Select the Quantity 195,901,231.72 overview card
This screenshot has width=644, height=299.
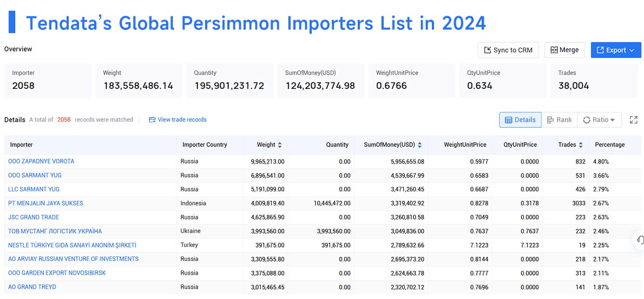(x=229, y=81)
